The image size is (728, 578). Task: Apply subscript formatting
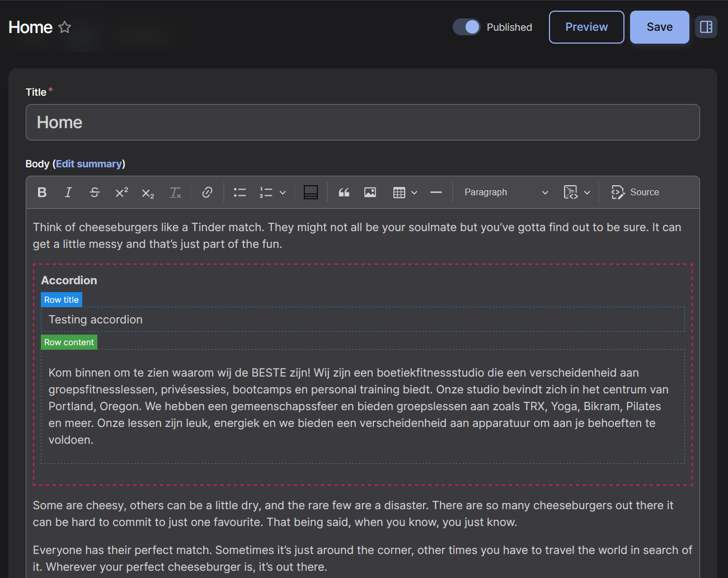tap(147, 193)
